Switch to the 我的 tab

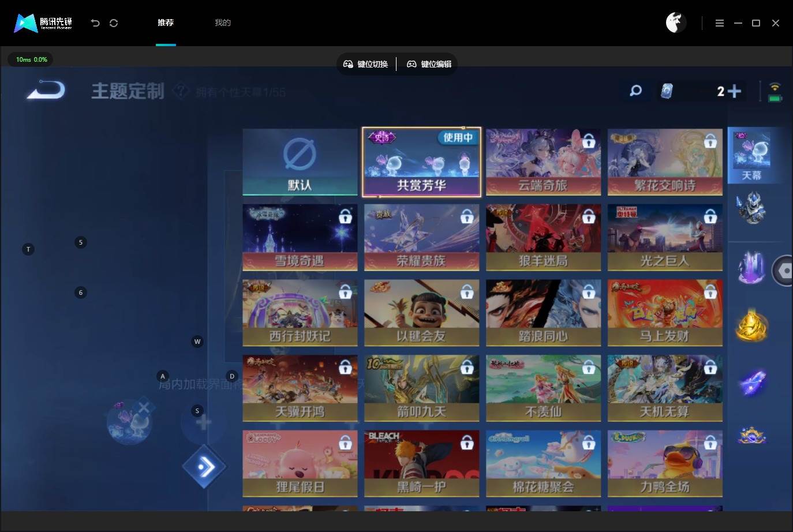223,23
